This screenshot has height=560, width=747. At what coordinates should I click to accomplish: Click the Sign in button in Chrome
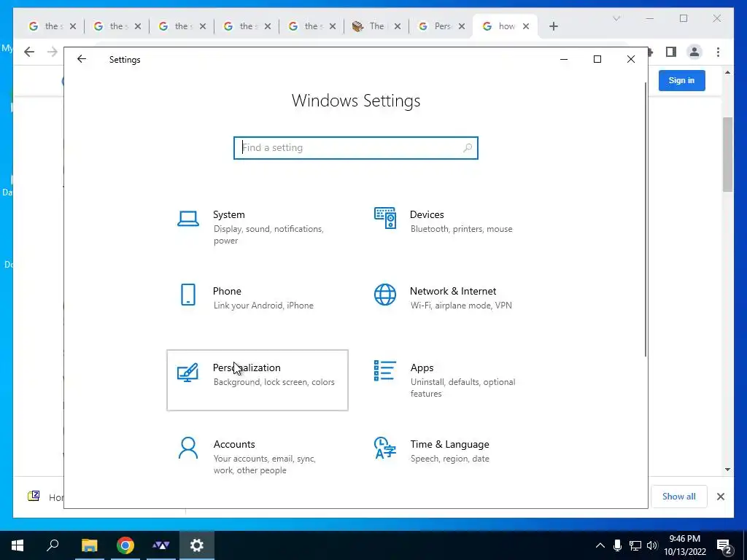[682, 80]
